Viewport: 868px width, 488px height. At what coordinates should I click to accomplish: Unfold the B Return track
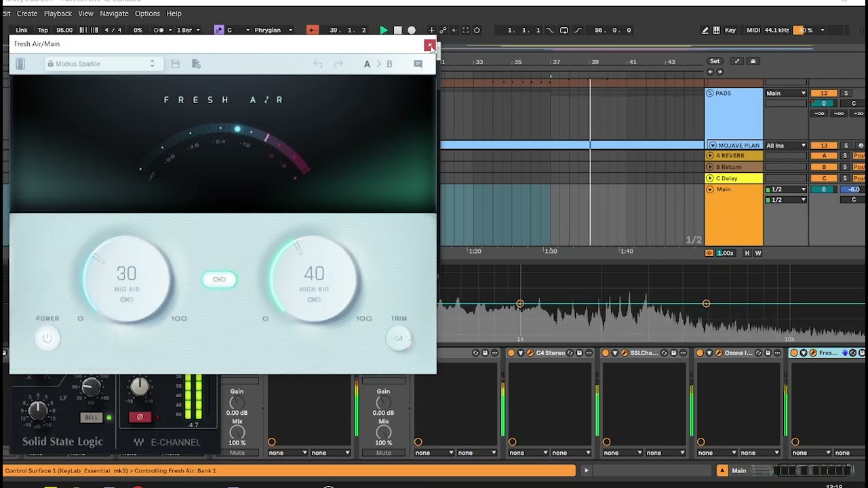pos(710,167)
